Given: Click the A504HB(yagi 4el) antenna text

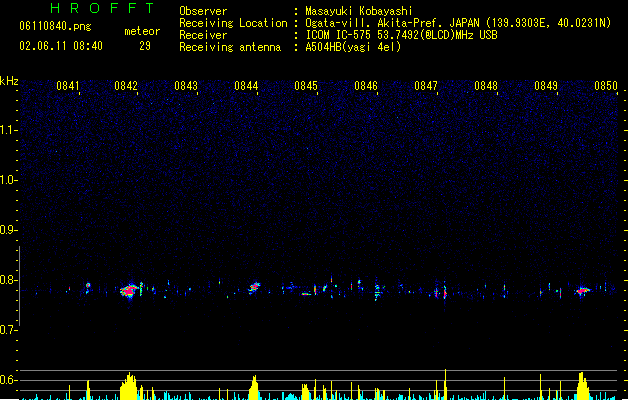Looking at the screenshot, I should (x=353, y=47).
